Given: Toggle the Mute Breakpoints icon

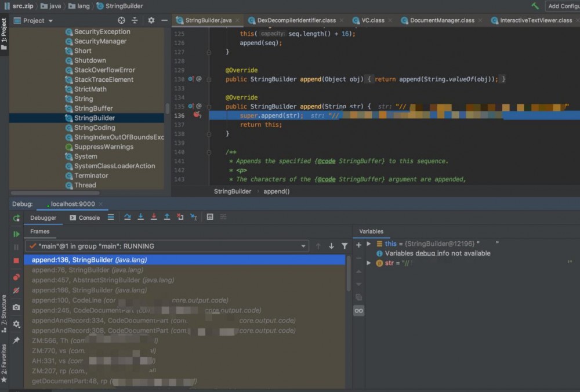Looking at the screenshot, I should [x=16, y=291].
